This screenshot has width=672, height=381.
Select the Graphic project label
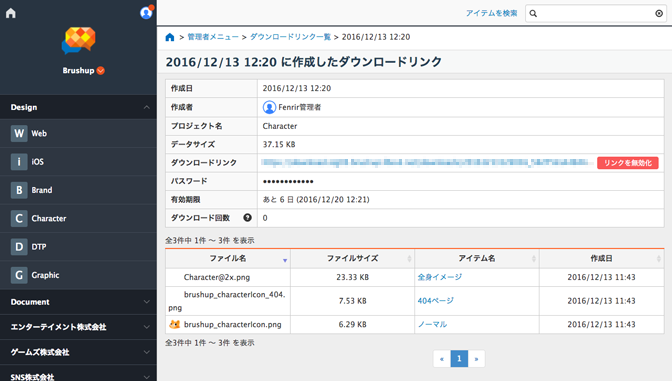45,275
